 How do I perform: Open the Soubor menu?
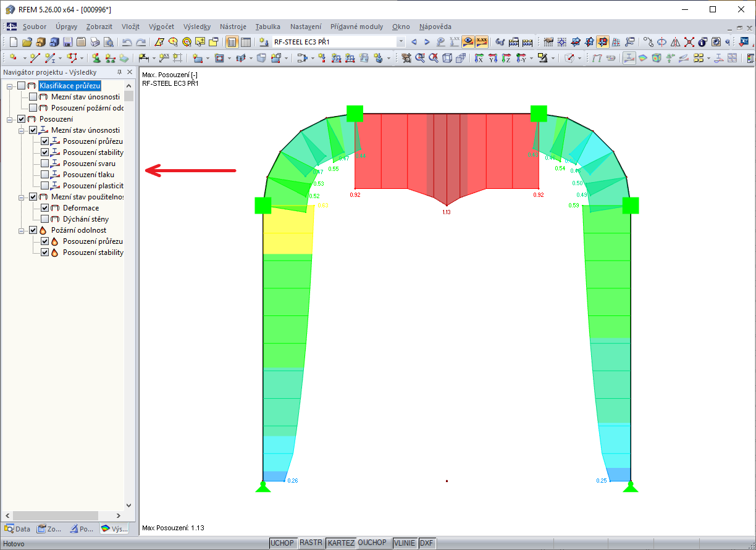35,27
